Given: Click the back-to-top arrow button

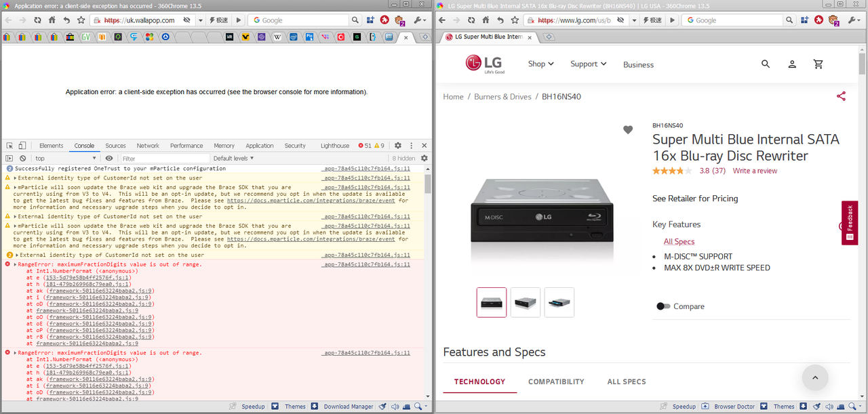Looking at the screenshot, I should click(815, 377).
